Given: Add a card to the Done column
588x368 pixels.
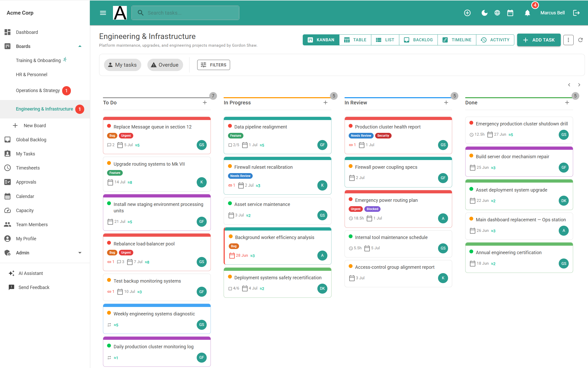Looking at the screenshot, I should tap(567, 103).
